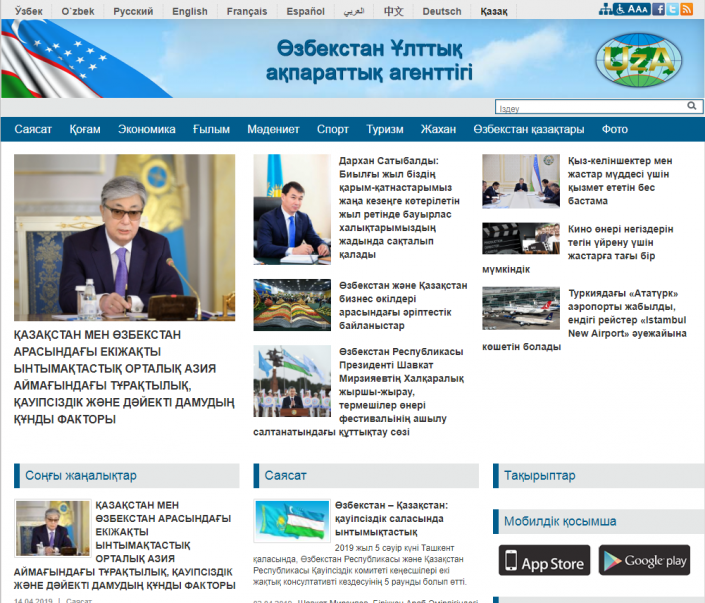Open headline ҚАЗАҚСТАН МЕН ӨЗБЕКСТАН АРАСЫНДАҒЫ ЕКІЖАҚТЫ main article
Screen dimensions: 705x603
point(124,377)
